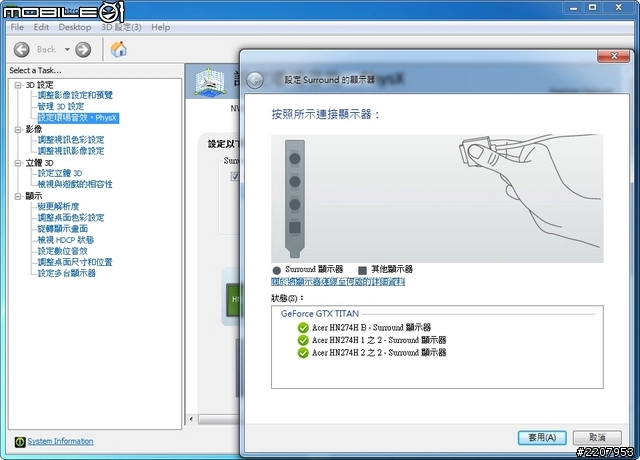Screen dimensions: 640x460
Task: Toggle the partially hidden Surround checkbox
Action: point(235,176)
